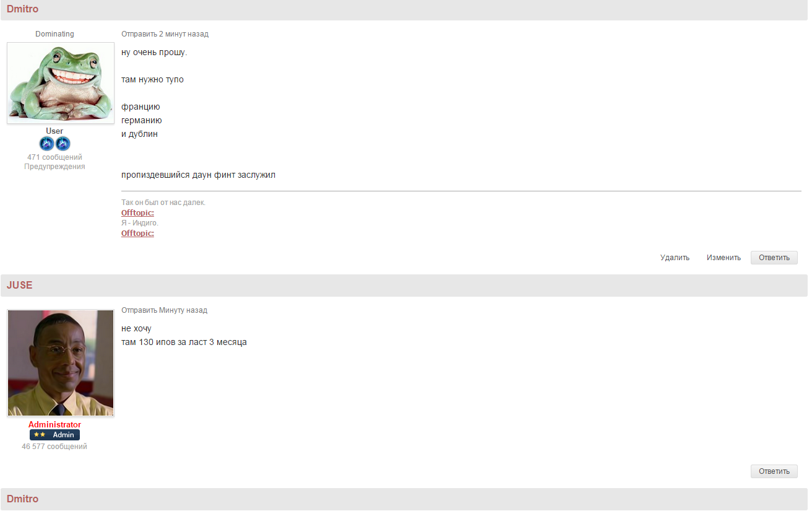Viewport: 812px width, 511px height.
Task: Open JUSE's avatar photo
Action: pos(61,363)
